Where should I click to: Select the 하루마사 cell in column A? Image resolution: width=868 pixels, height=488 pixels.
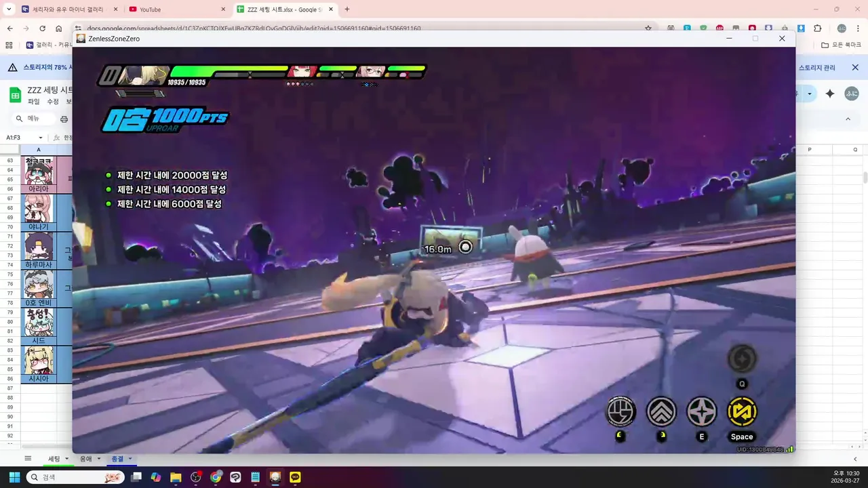point(38,265)
